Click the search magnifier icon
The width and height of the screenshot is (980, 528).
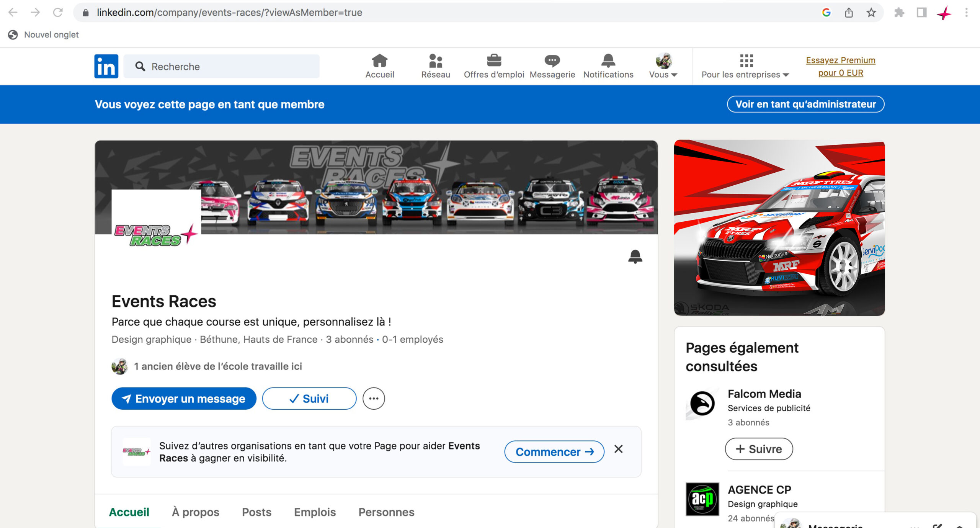coord(140,66)
